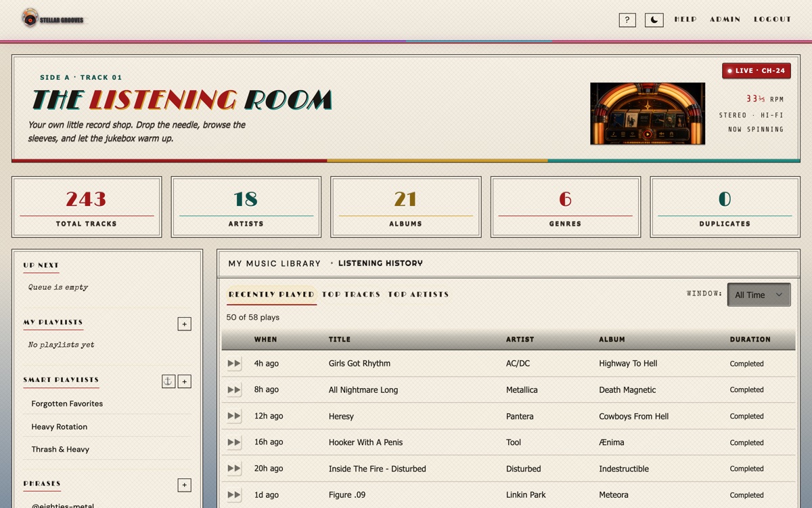Click the ALBUM column header

[x=612, y=339]
